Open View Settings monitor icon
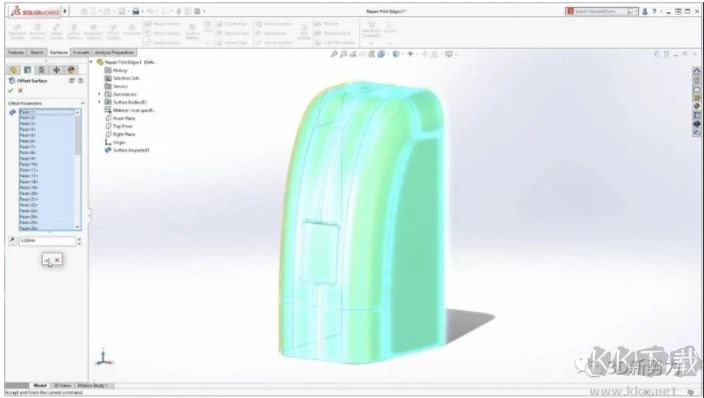Screen dimensions: 704x398 coord(448,54)
